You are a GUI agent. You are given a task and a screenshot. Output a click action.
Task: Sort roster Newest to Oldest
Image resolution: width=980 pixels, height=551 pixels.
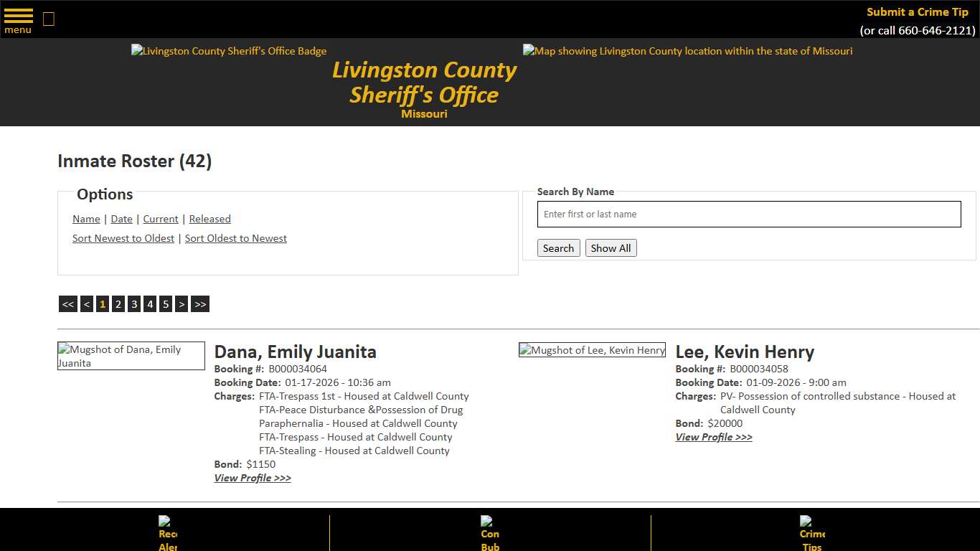pyautogui.click(x=123, y=237)
